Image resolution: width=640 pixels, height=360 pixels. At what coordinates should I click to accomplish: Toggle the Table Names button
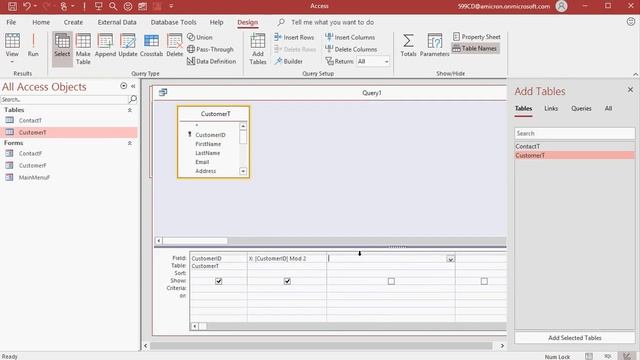click(x=475, y=49)
